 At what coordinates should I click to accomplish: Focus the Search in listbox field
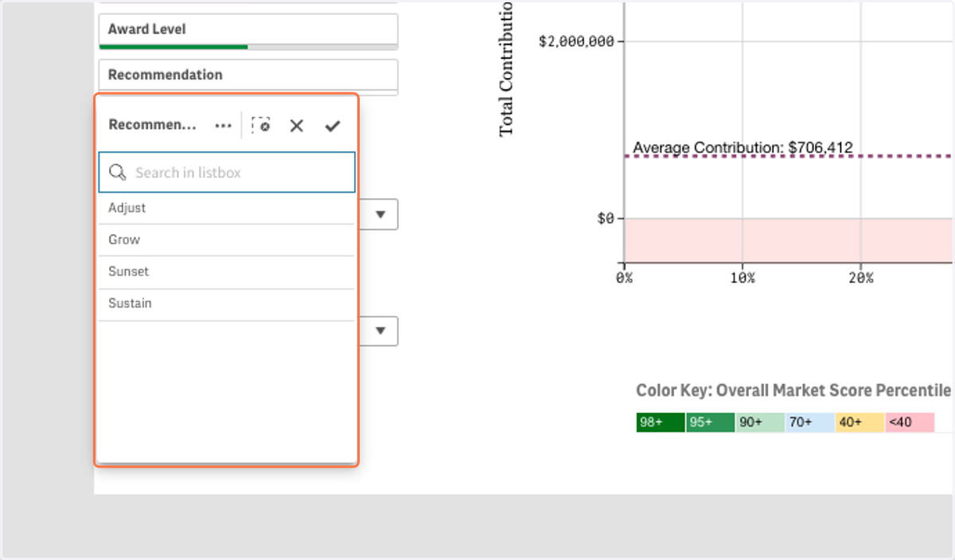227,173
